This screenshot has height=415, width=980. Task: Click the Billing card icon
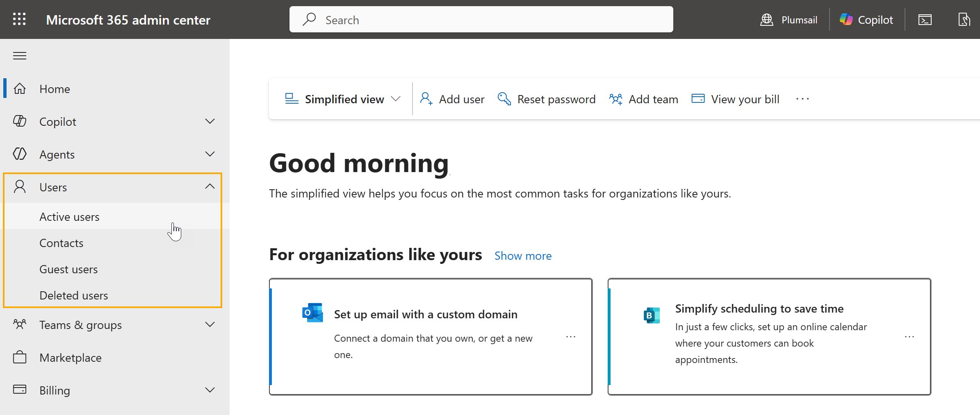20,389
